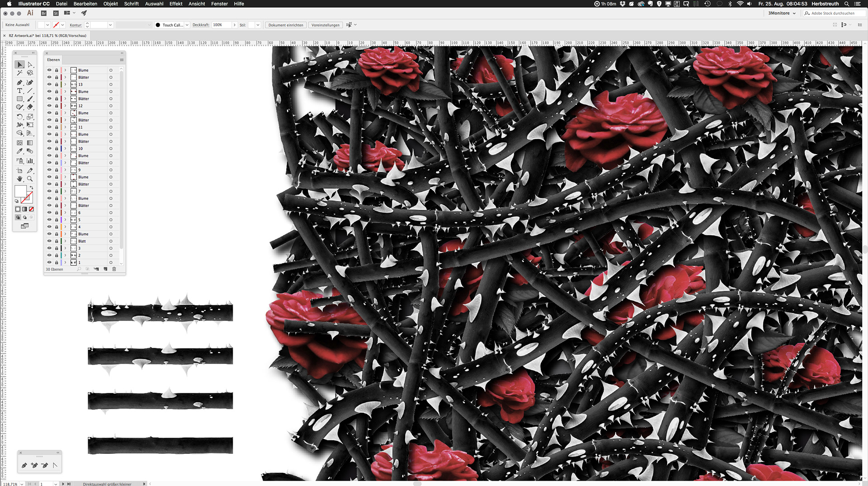Open the Fenster menu
The height and width of the screenshot is (486, 868).
(219, 4)
